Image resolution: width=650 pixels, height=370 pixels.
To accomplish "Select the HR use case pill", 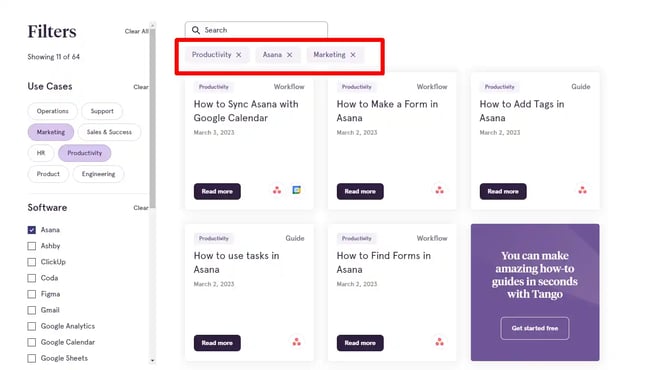I will (x=41, y=153).
